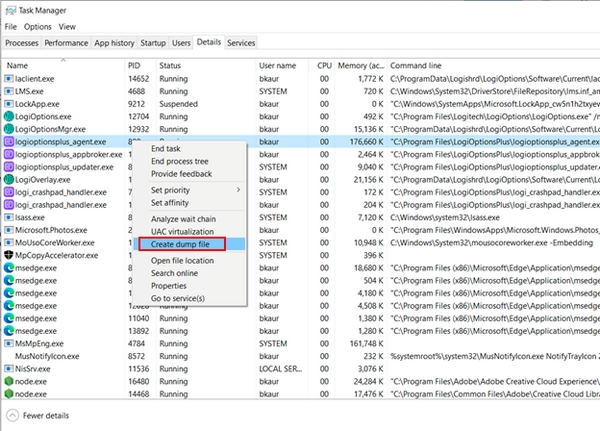Click the laclient.exe process icon
This screenshot has width=600, height=431.
coord(8,78)
